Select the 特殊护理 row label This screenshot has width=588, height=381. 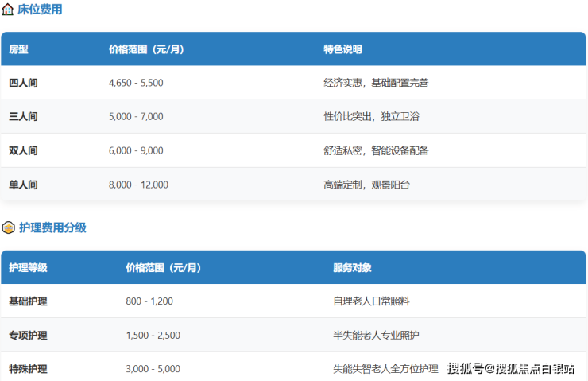pos(28,369)
